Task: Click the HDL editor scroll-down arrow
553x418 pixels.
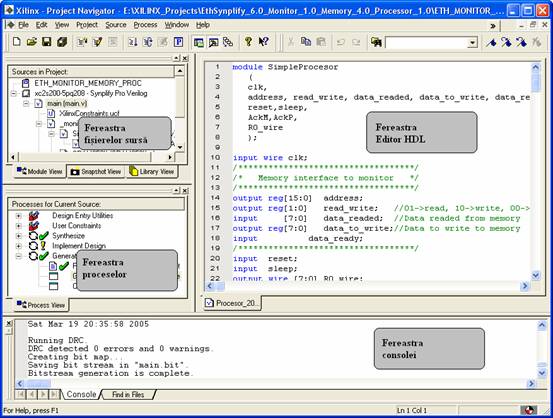Action: pyautogui.click(x=536, y=275)
